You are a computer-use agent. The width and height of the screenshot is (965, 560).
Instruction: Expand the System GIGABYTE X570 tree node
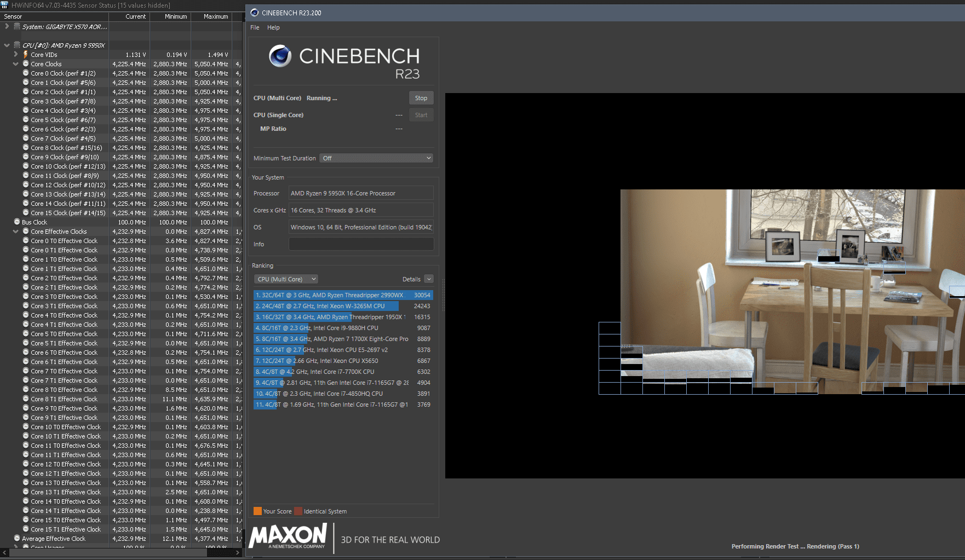click(7, 26)
